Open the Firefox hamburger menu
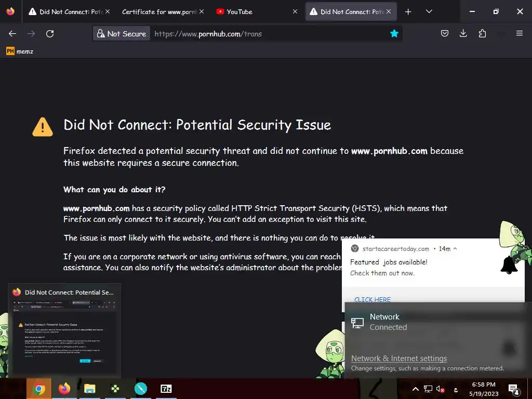532x399 pixels. 519,33
